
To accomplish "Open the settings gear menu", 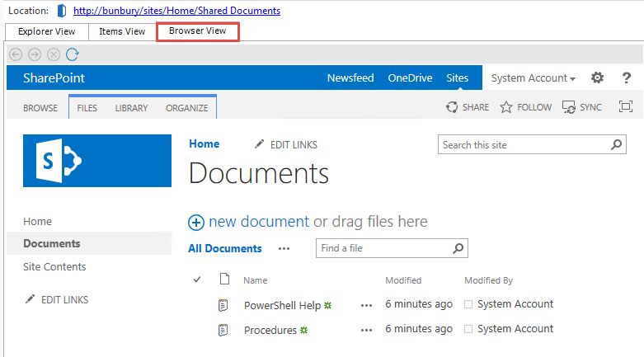I will pyautogui.click(x=598, y=78).
